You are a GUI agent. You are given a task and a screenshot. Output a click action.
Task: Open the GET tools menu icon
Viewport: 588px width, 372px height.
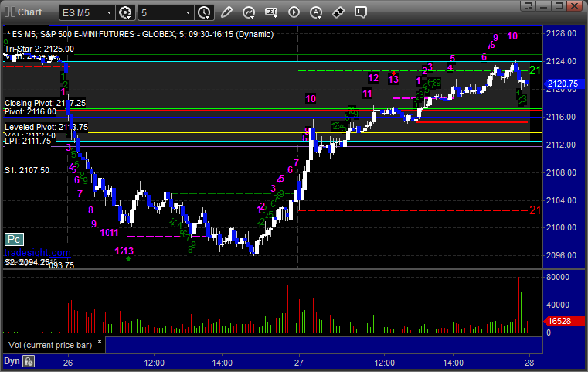(271, 12)
